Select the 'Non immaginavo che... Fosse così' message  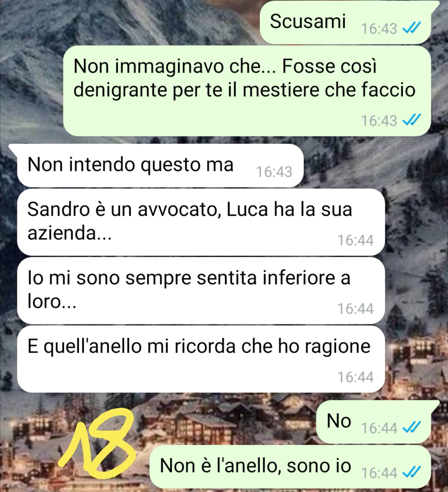pyautogui.click(x=247, y=91)
